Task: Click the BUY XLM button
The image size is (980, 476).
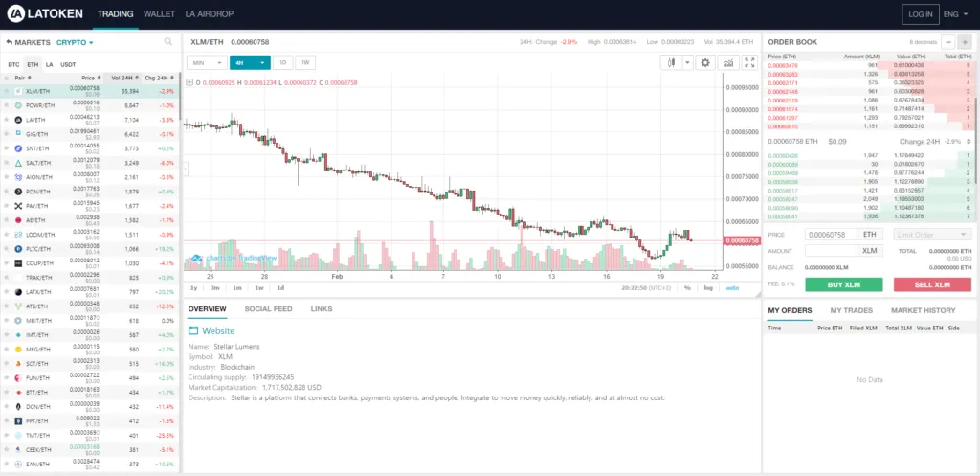Action: [844, 284]
